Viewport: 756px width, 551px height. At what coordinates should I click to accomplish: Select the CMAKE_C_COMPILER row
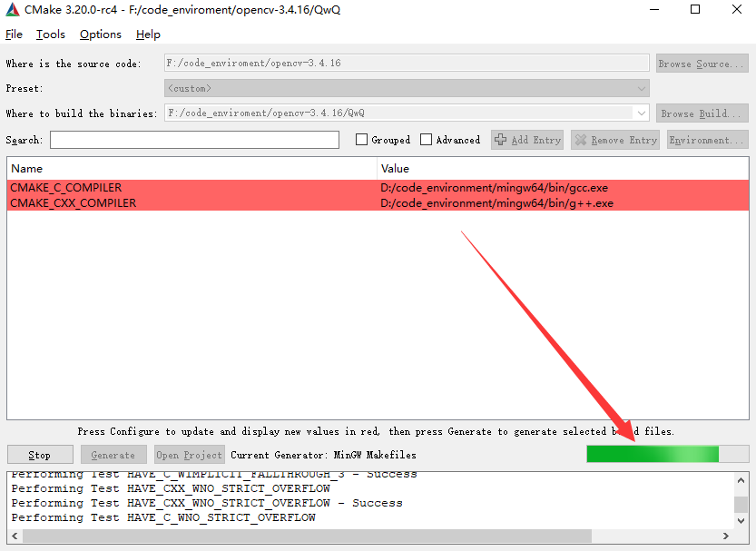point(378,188)
